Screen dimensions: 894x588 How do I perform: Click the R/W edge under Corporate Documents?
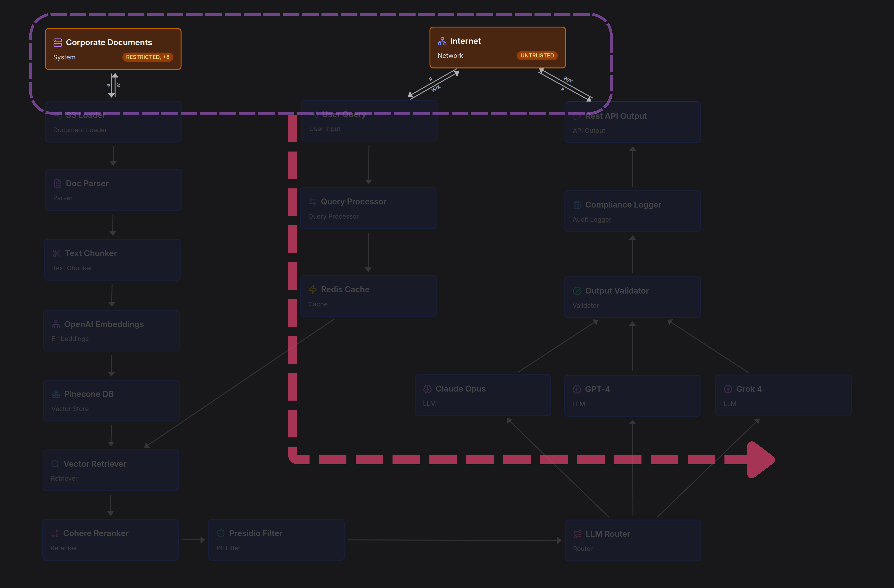[113, 85]
